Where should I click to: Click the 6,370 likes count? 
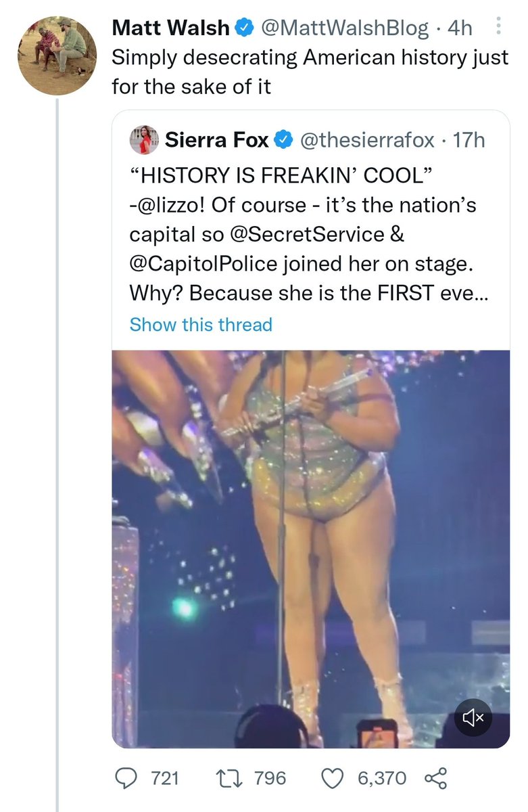(x=382, y=778)
